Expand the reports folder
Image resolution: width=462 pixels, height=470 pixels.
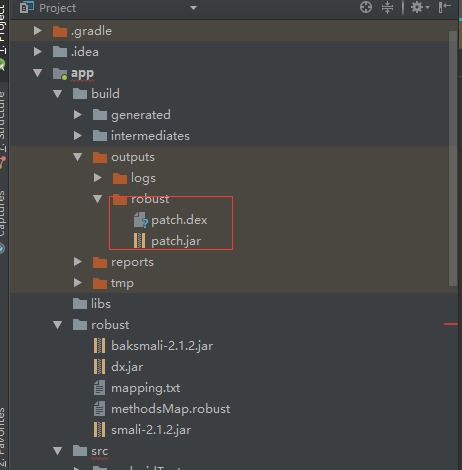point(78,262)
